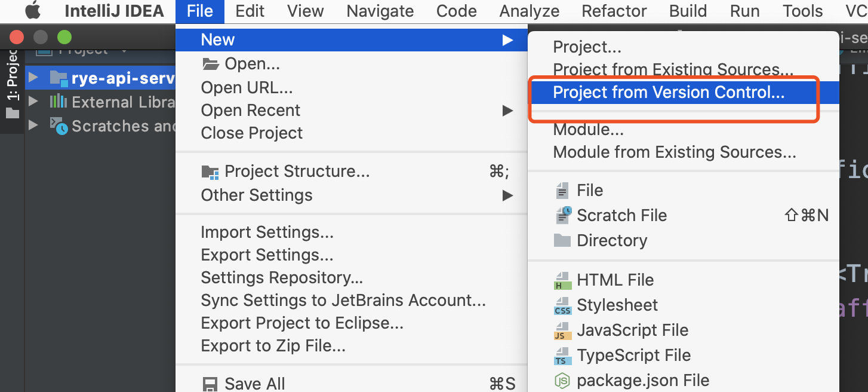Image resolution: width=868 pixels, height=392 pixels.
Task: Click the Project Structure icon
Action: (210, 172)
